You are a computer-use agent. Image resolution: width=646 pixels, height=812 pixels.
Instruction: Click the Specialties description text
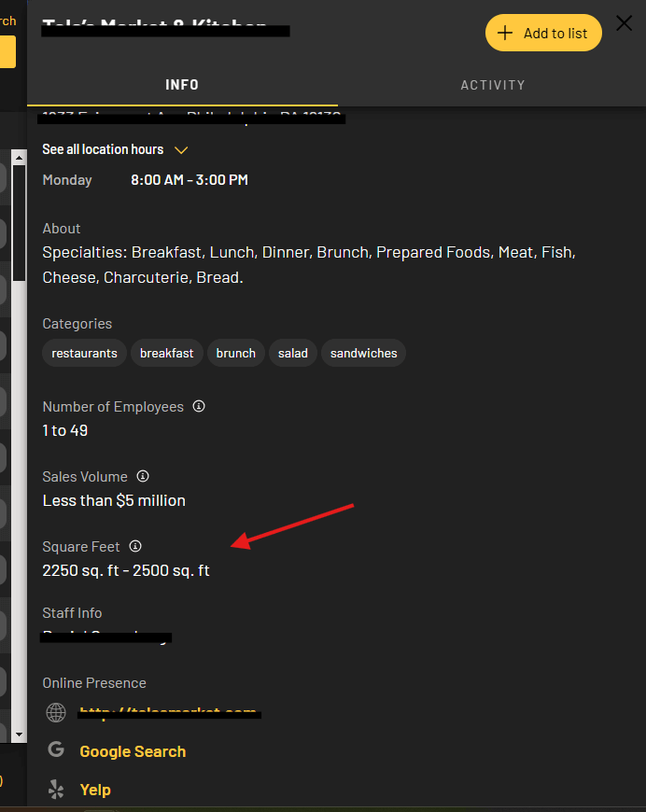click(309, 265)
